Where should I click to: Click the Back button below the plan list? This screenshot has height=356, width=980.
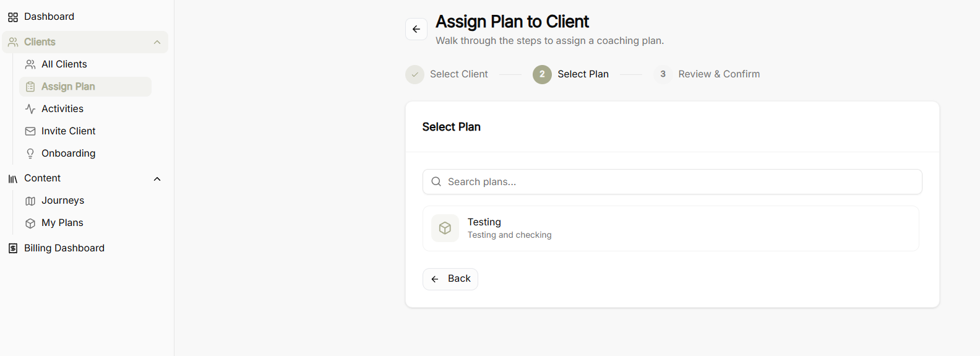(x=450, y=279)
